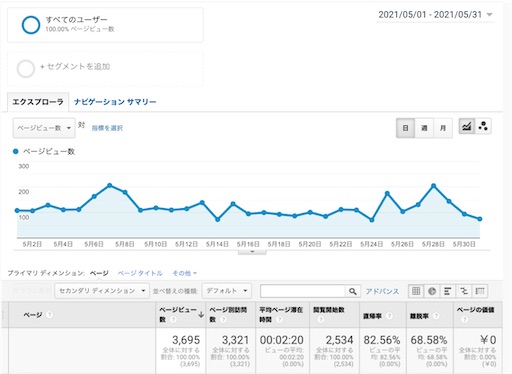Viewport: 512px width, 374px height.
Task: Switch to motion chart bubble icon
Action: pyautogui.click(x=483, y=126)
